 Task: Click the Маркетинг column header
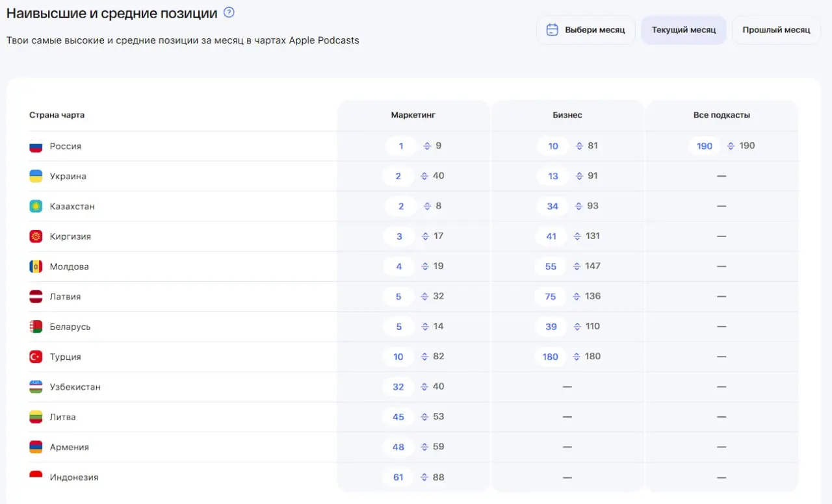(413, 115)
